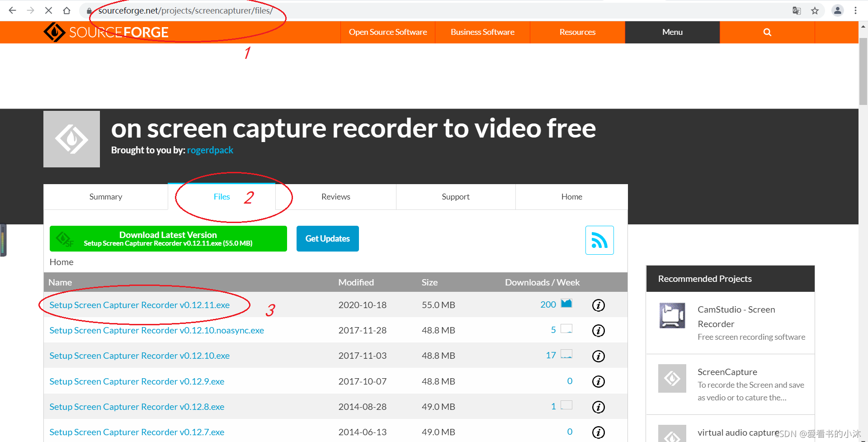Switch to the Support tab
The width and height of the screenshot is (868, 442).
coord(456,197)
